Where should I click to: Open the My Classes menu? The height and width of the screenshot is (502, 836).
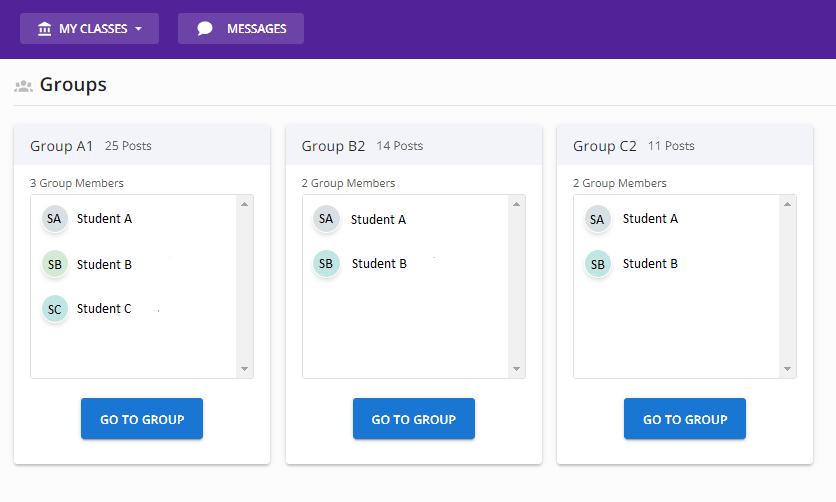[x=90, y=29]
